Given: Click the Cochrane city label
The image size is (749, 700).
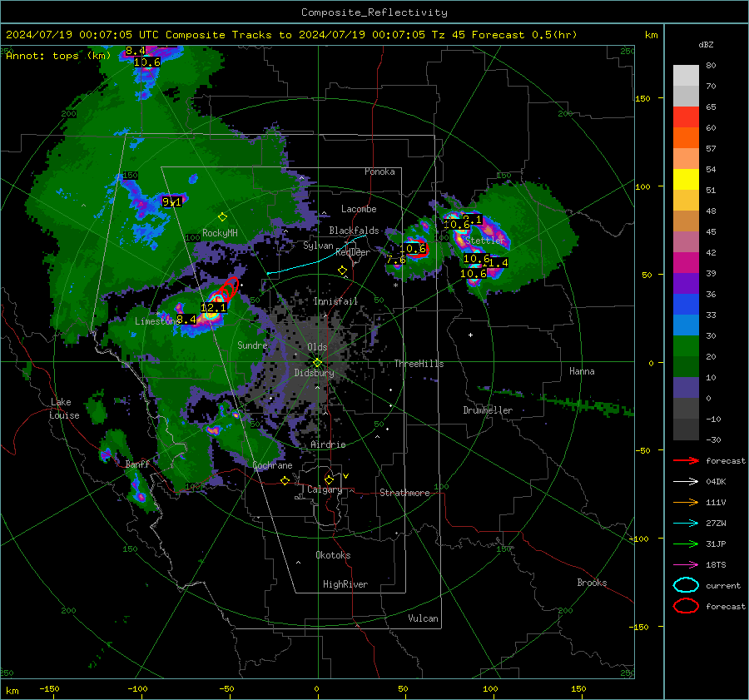Looking at the screenshot, I should (x=272, y=465).
